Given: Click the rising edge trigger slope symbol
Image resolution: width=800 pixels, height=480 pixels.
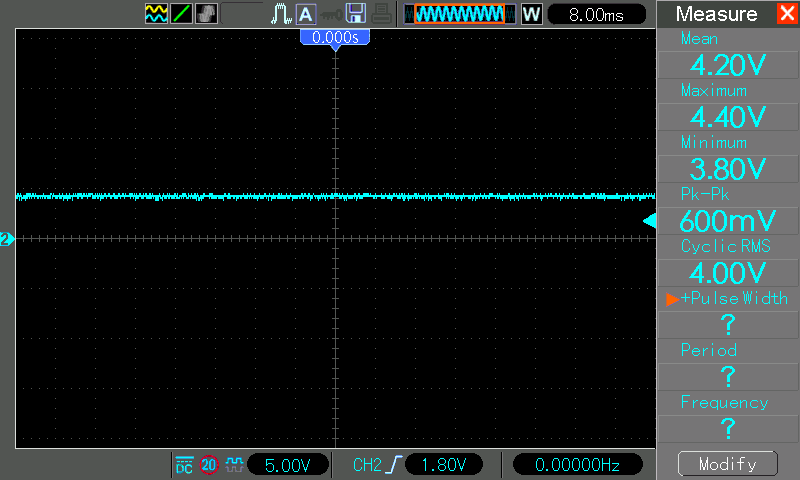Looking at the screenshot, I should click(397, 465).
